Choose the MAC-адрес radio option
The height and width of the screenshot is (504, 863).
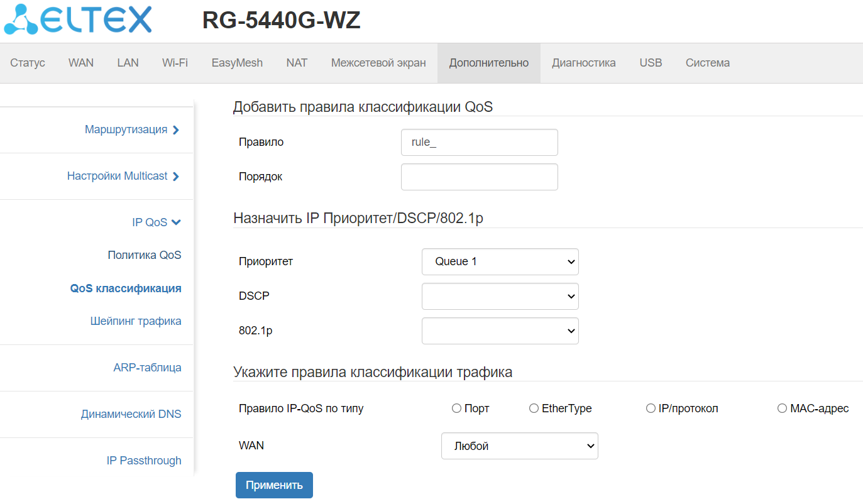(x=783, y=408)
